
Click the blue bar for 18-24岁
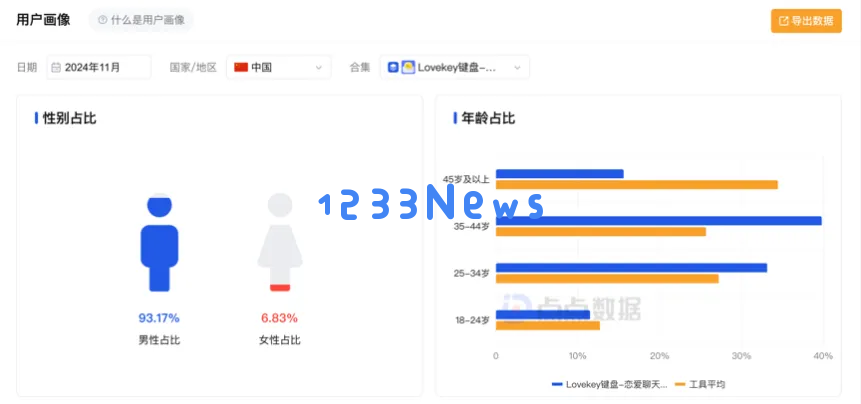543,315
